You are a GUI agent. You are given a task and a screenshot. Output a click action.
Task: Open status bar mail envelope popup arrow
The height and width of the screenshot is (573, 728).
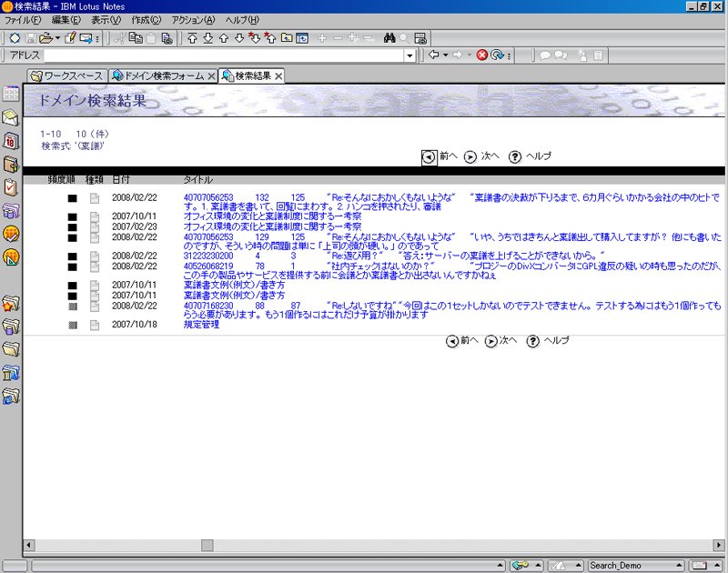[717, 566]
